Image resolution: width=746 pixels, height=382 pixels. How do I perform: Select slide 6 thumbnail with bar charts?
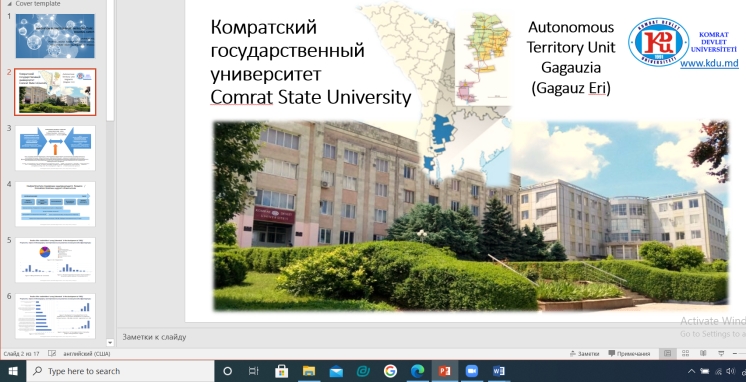pyautogui.click(x=55, y=316)
